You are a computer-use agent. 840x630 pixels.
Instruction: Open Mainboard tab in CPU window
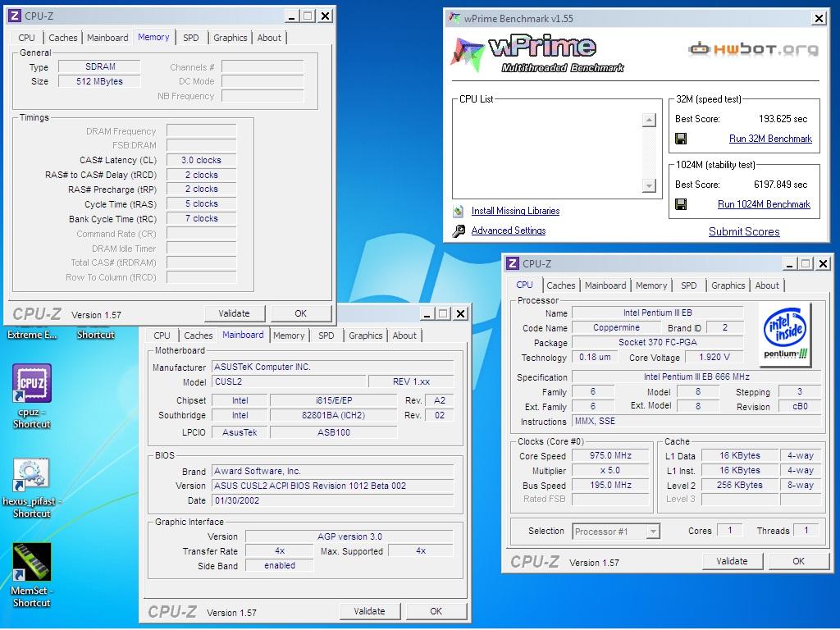pyautogui.click(x=605, y=285)
